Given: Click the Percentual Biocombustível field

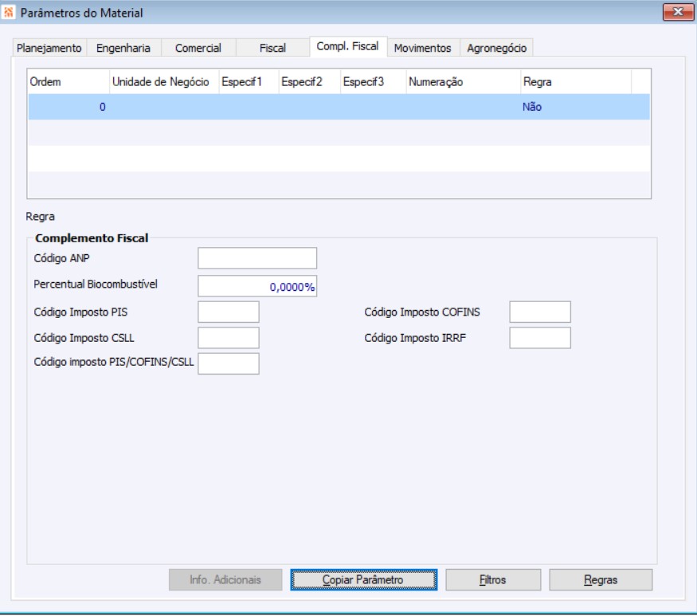Looking at the screenshot, I should click(257, 286).
